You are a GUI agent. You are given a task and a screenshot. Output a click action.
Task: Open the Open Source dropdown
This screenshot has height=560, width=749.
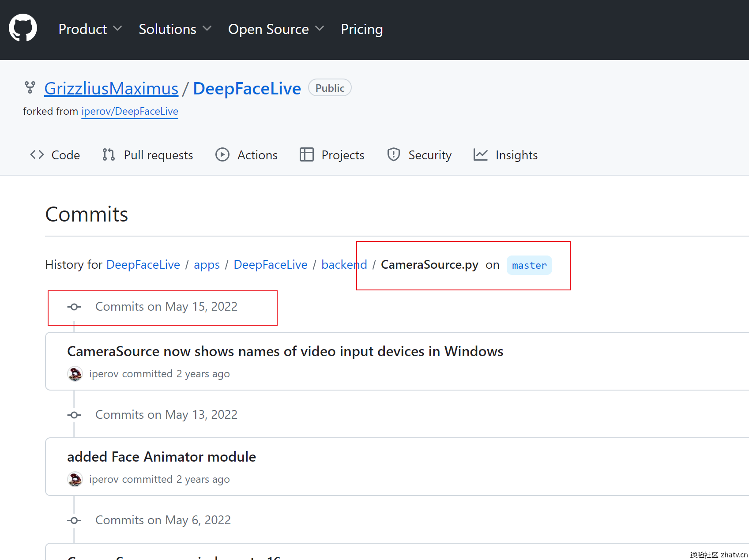tap(276, 29)
